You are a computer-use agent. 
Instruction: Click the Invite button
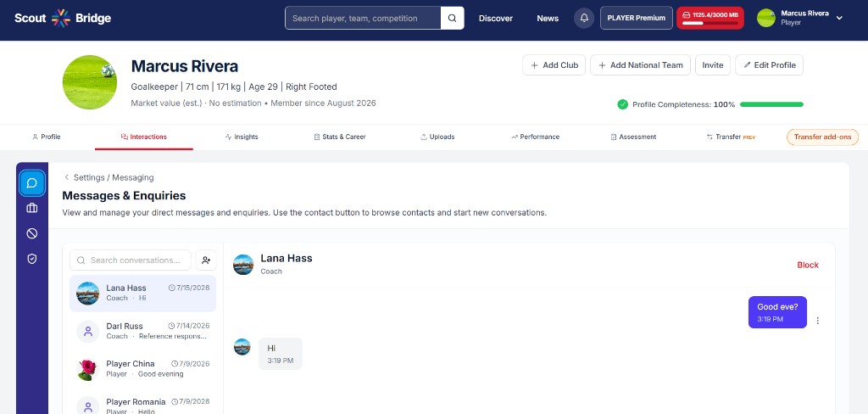click(x=712, y=64)
